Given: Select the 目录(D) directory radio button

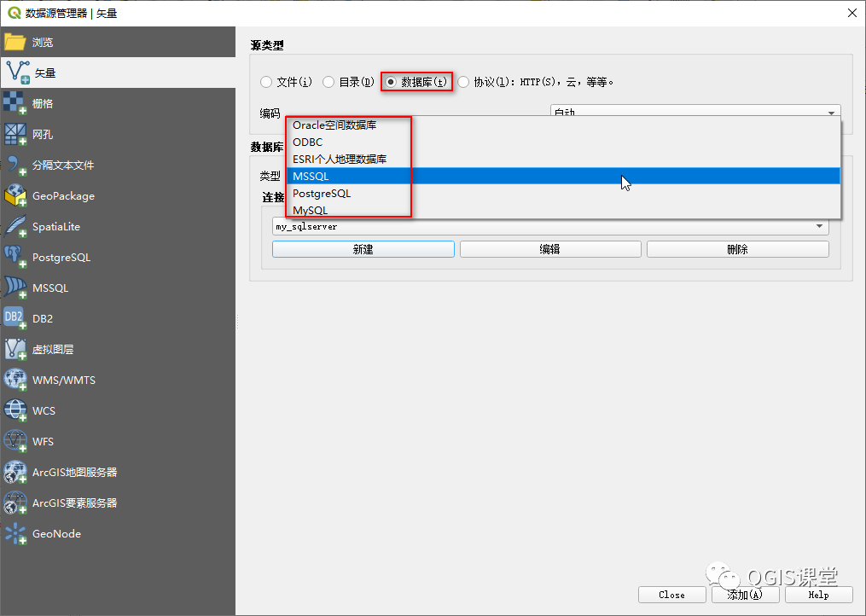Looking at the screenshot, I should pos(328,82).
